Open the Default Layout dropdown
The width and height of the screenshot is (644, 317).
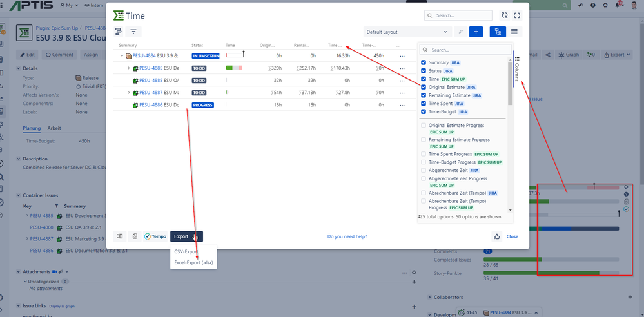click(407, 32)
